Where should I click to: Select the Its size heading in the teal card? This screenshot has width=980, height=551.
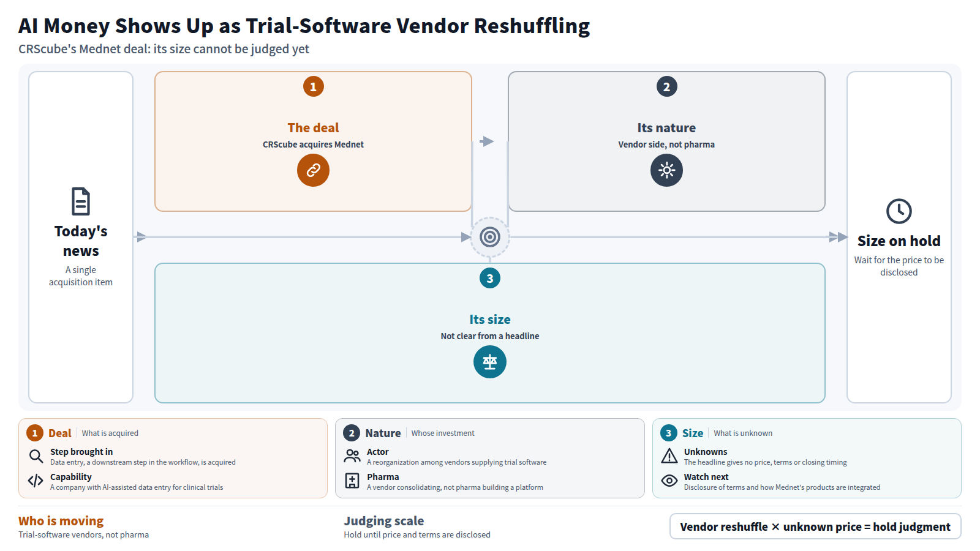(490, 320)
